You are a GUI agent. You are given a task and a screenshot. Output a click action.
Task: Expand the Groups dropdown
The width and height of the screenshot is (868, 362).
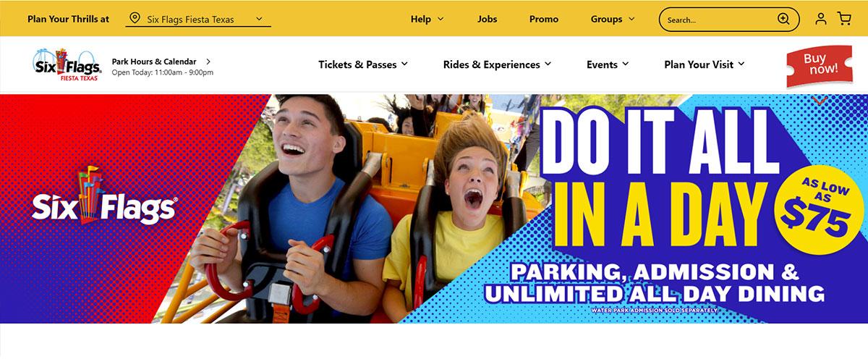point(613,19)
